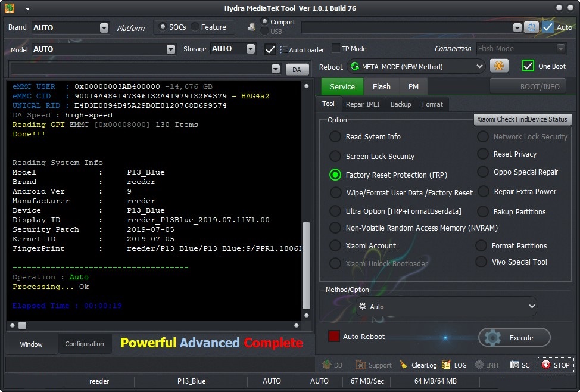Take a screenshot with SC camera icon

click(514, 365)
